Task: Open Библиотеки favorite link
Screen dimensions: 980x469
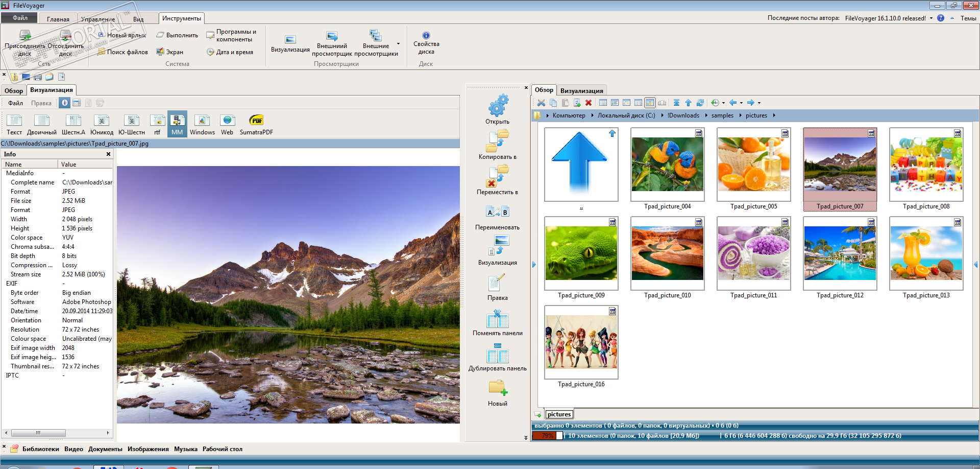Action: (x=41, y=449)
